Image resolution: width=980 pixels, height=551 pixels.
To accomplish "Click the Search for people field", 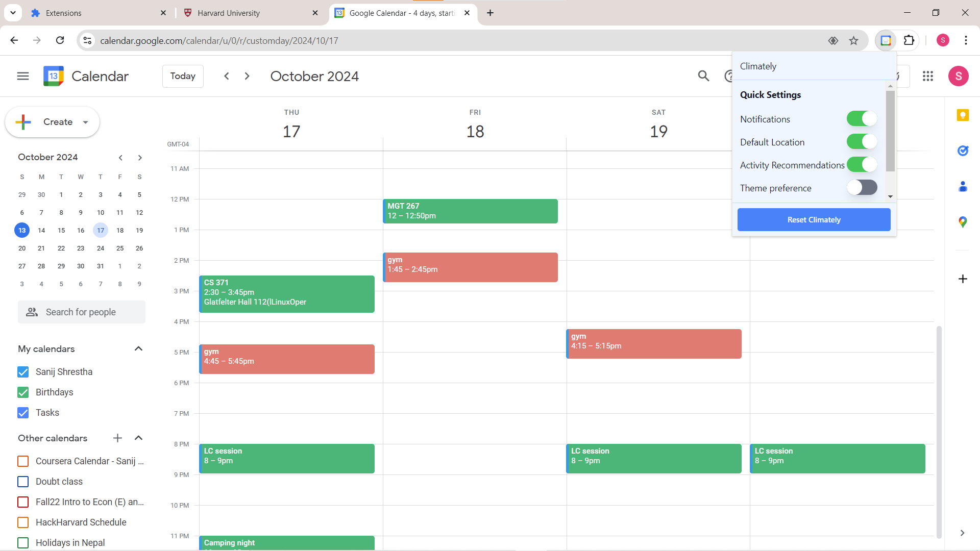I will pos(82,312).
